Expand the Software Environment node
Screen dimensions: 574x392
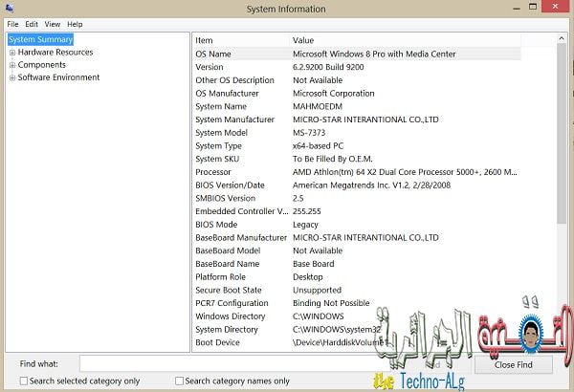12,77
